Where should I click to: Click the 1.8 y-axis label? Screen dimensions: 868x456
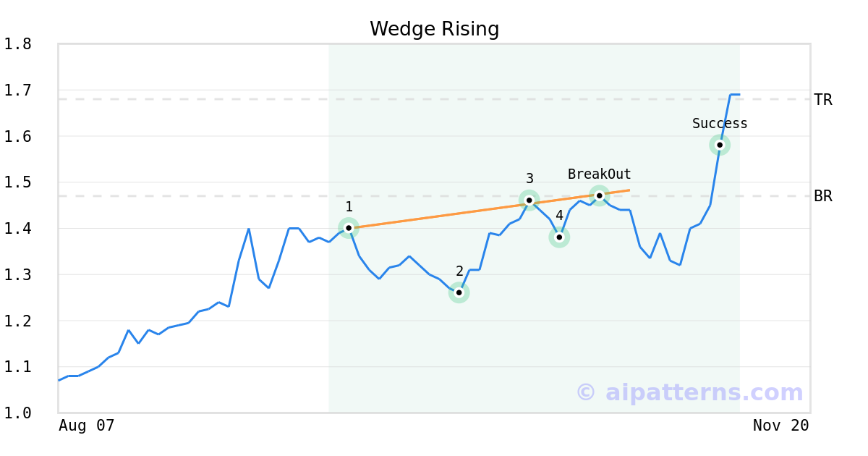(x=17, y=44)
